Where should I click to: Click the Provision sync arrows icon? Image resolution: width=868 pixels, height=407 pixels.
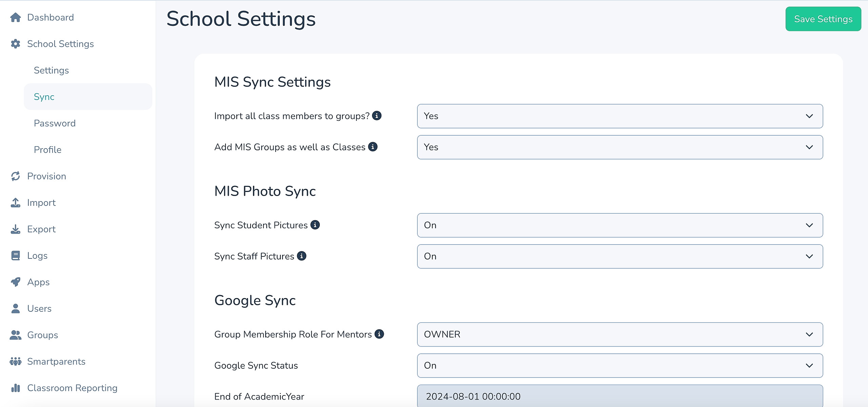click(16, 176)
